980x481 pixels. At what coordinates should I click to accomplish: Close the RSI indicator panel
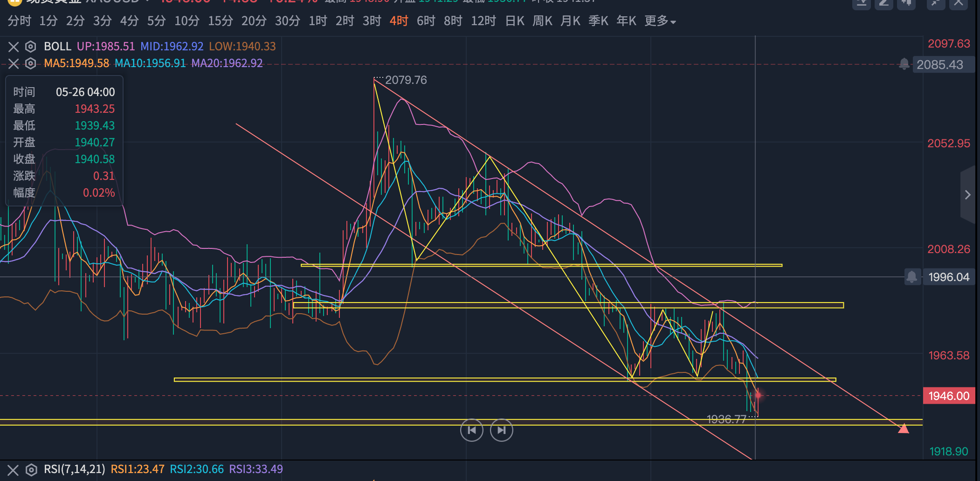tap(14, 470)
